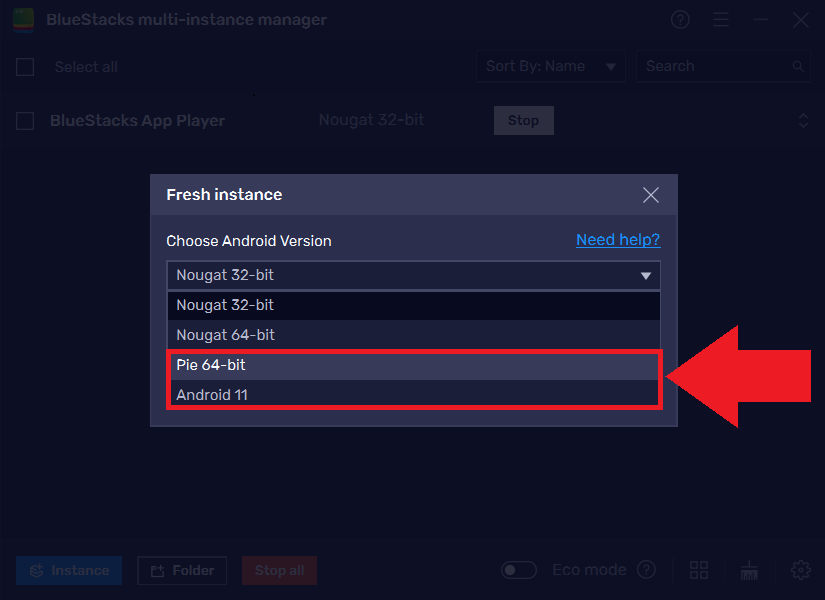Image resolution: width=825 pixels, height=600 pixels.
Task: Click the search magnifier icon
Action: pyautogui.click(x=798, y=66)
